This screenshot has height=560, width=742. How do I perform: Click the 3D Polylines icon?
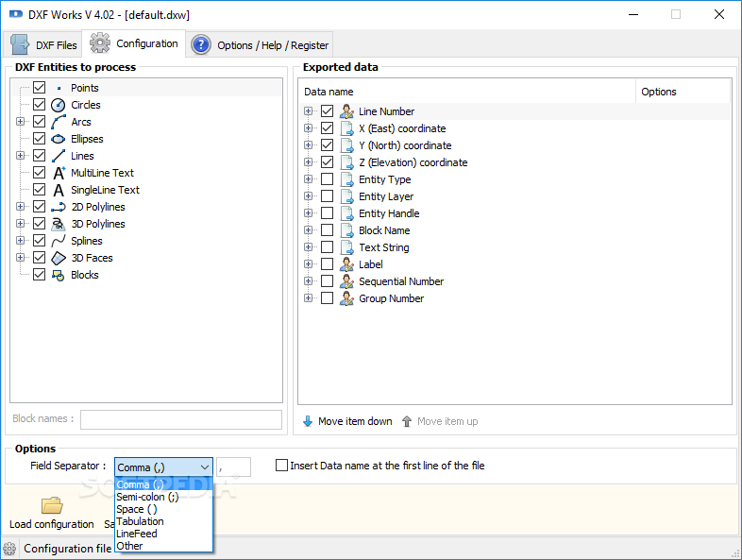[58, 224]
